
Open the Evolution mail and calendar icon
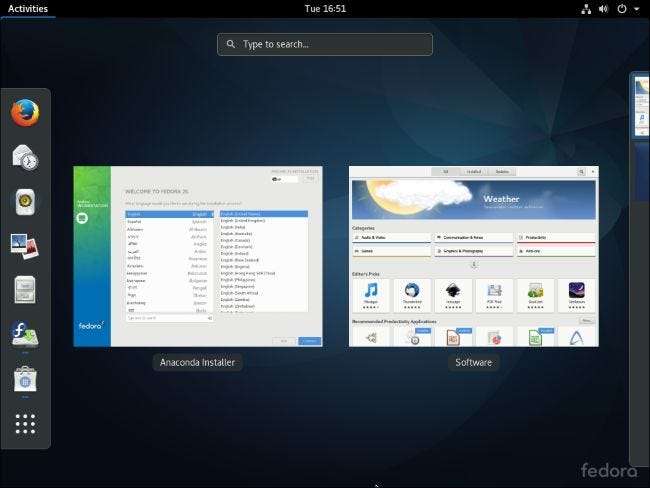point(25,157)
